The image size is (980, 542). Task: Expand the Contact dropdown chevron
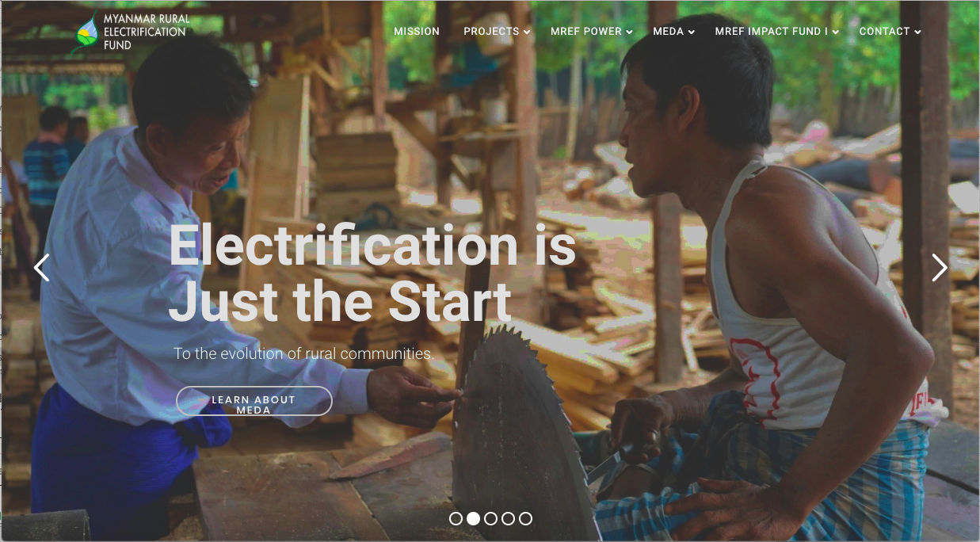pos(917,32)
